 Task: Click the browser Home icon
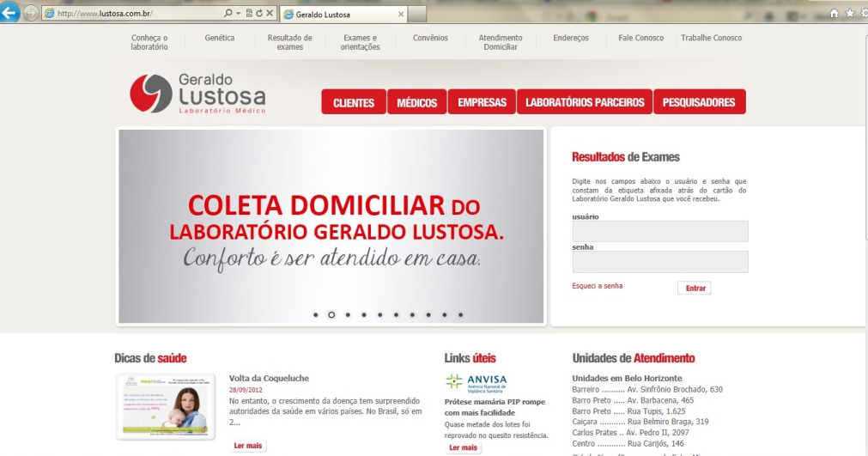coord(834,13)
